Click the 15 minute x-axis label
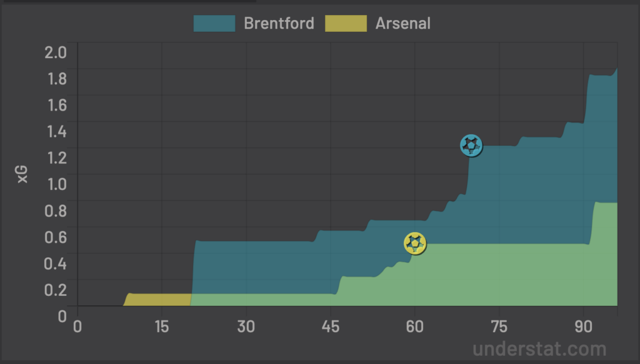Viewport: 640px width, 364px height. 162,327
